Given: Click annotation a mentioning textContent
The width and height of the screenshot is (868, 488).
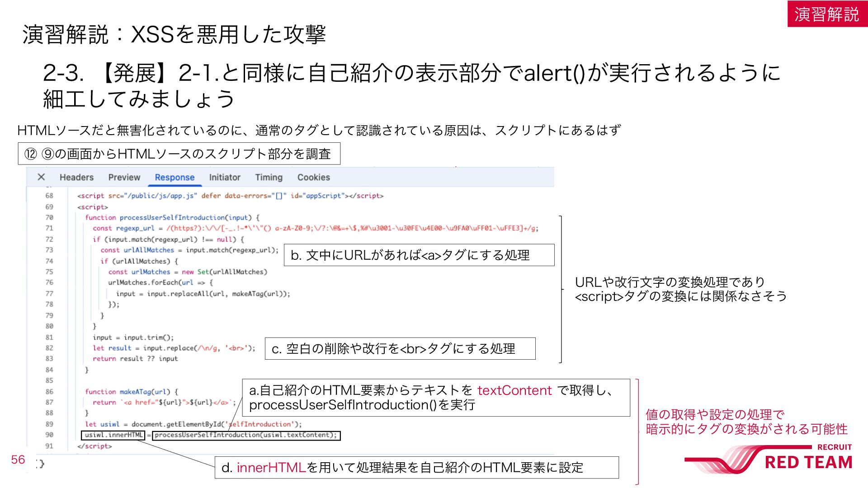Looking at the screenshot, I should [436, 398].
